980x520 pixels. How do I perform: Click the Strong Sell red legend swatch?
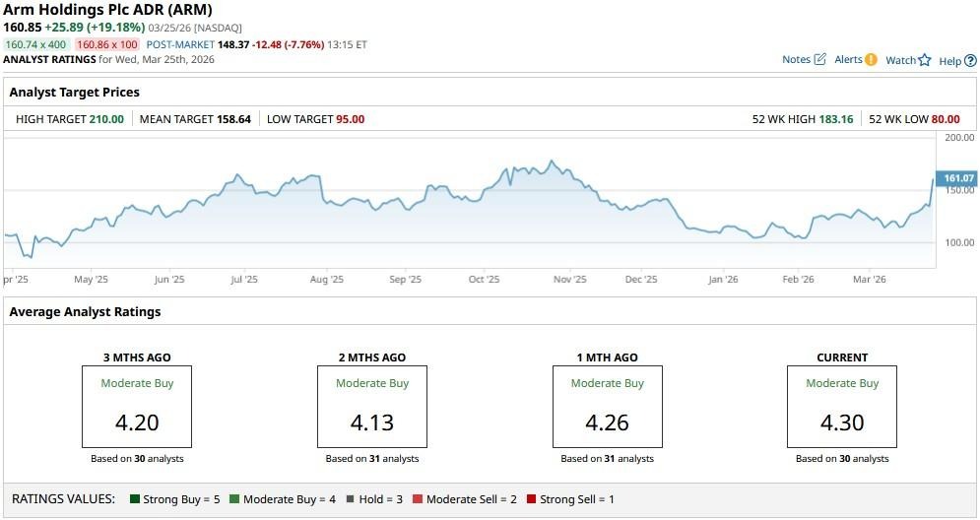click(x=531, y=498)
